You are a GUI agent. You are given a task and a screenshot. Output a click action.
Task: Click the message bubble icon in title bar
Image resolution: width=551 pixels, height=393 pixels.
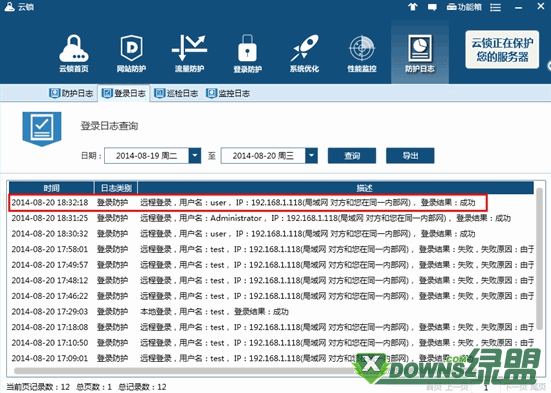[x=432, y=7]
